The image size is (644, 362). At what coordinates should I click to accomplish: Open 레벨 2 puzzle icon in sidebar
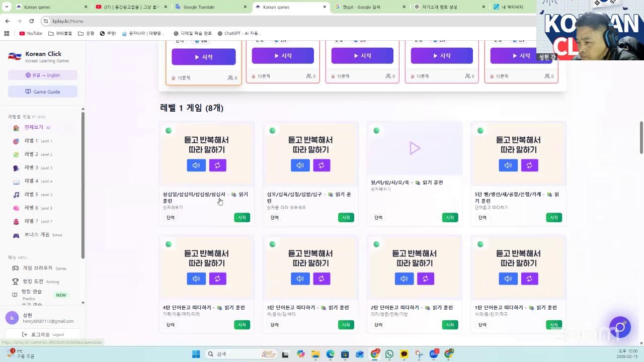click(x=16, y=154)
